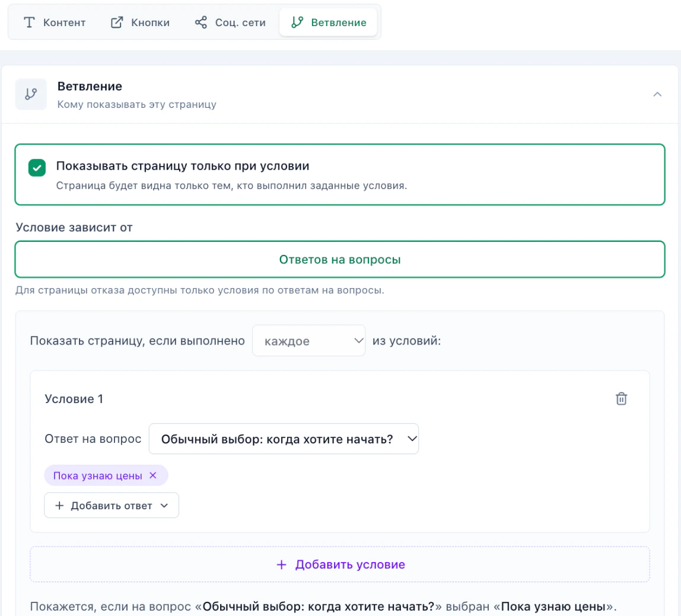
Task: Click the text Условие зависит от
Action: 74,228
